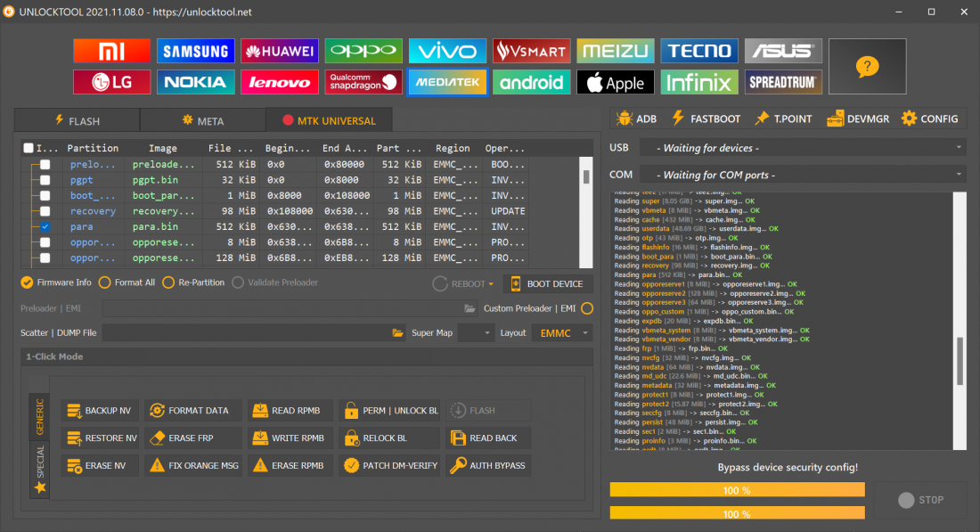Viewport: 980px width, 532px height.
Task: Select the Apple brand tile
Action: pos(616,82)
